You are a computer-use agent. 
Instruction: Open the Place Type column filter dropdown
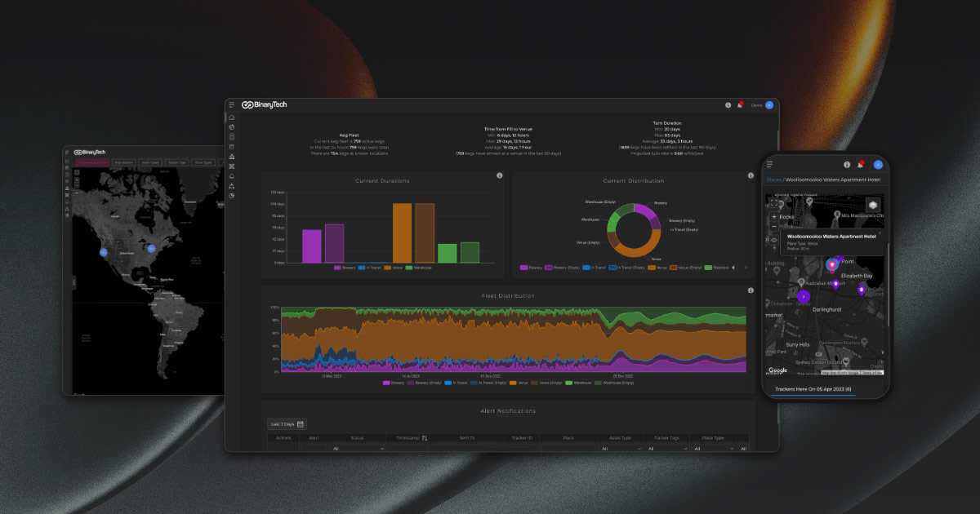click(x=713, y=448)
